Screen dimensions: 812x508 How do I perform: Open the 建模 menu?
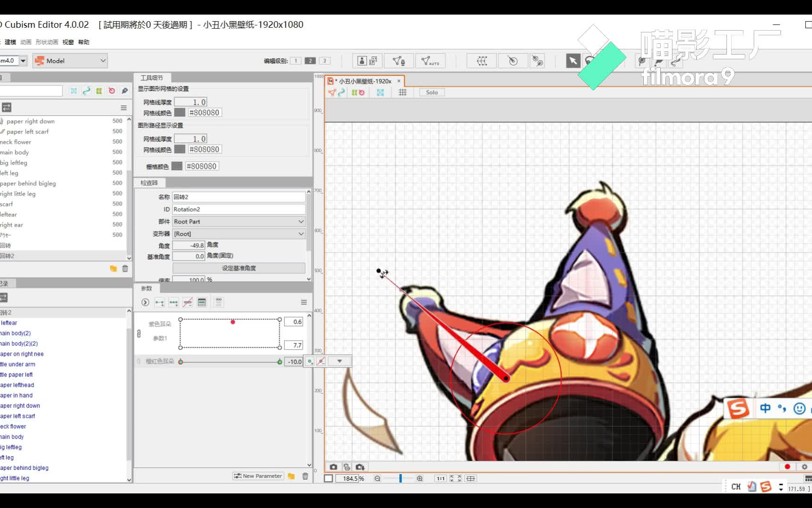tap(10, 42)
